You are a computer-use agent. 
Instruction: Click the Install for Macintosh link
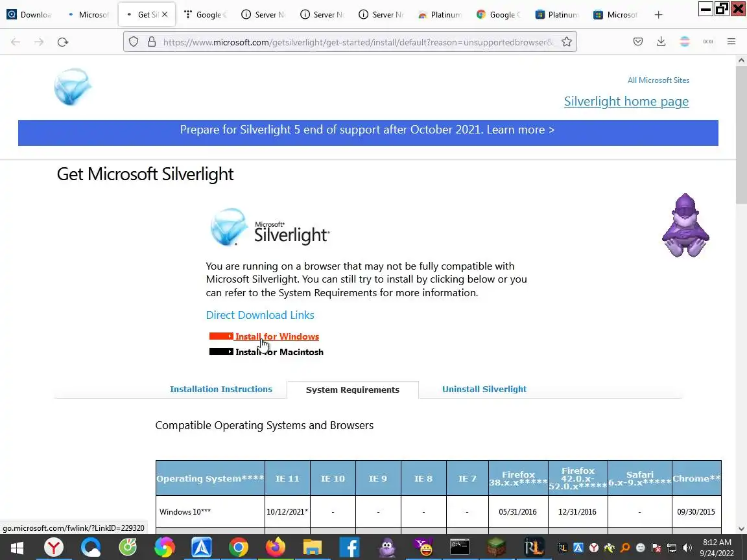point(279,352)
